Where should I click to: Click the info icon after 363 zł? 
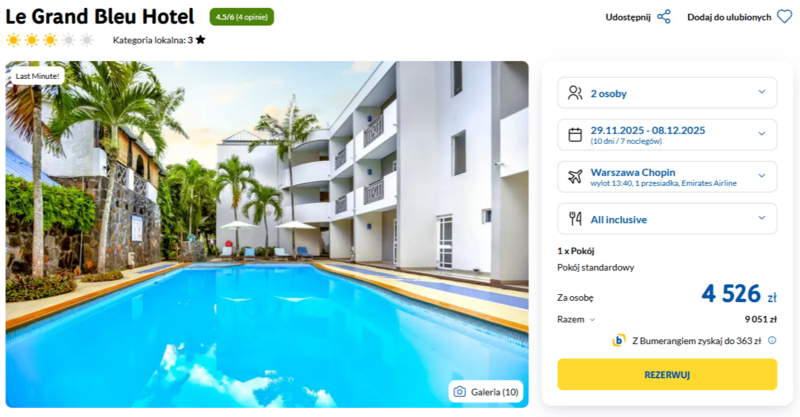772,340
